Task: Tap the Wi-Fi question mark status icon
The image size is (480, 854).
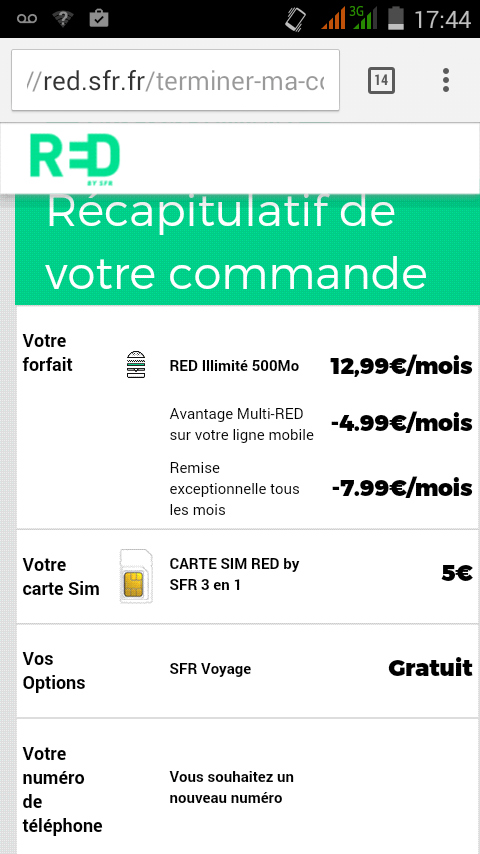Action: pos(63,19)
